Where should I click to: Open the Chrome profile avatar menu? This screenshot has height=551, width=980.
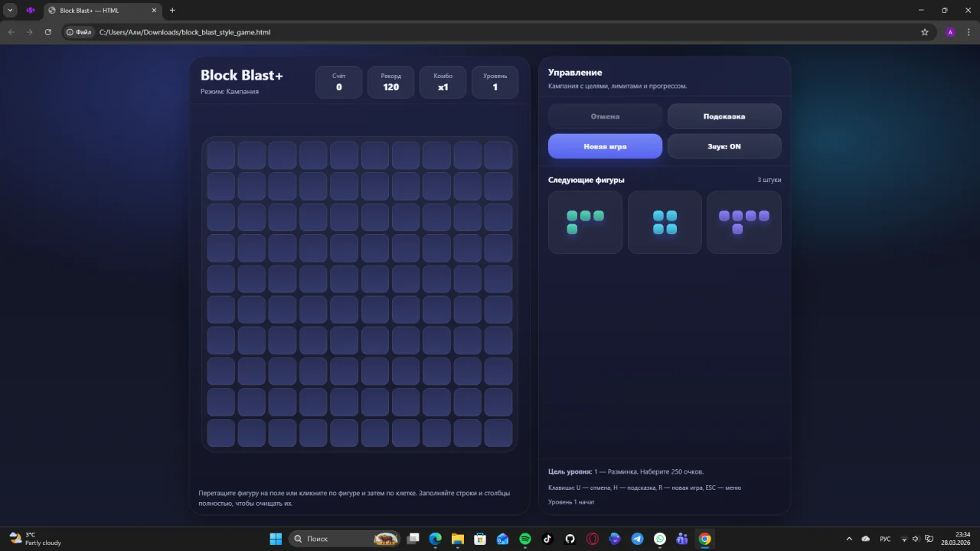click(950, 32)
